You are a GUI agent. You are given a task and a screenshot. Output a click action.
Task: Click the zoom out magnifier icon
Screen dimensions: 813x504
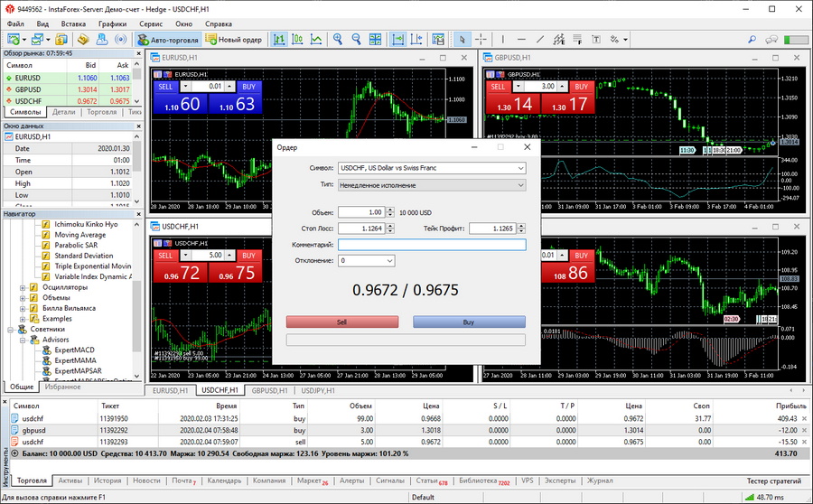click(356, 40)
